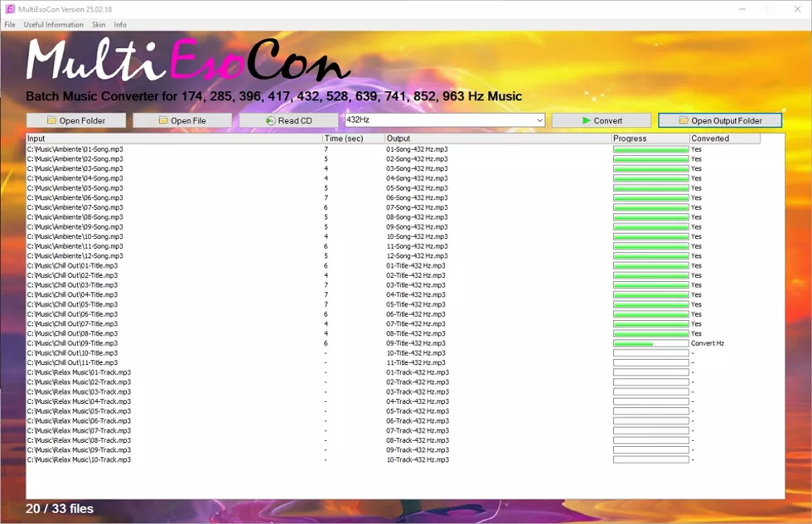Open the Skin menu
The width and height of the screenshot is (812, 524).
tap(99, 24)
